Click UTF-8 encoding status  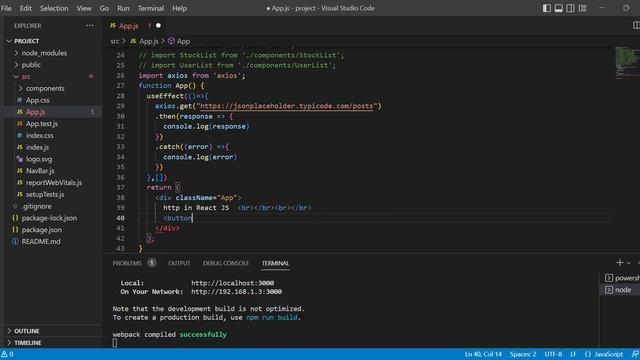tap(553, 354)
